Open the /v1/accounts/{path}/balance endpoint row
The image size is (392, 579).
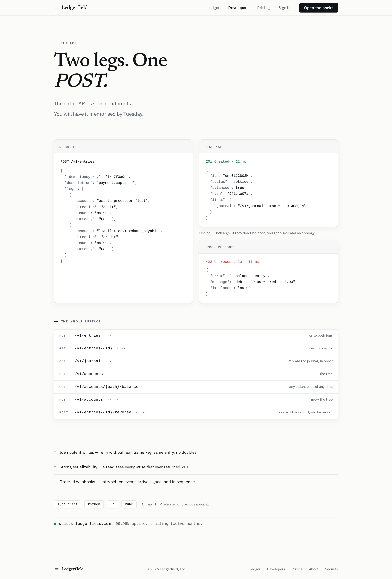pos(196,387)
